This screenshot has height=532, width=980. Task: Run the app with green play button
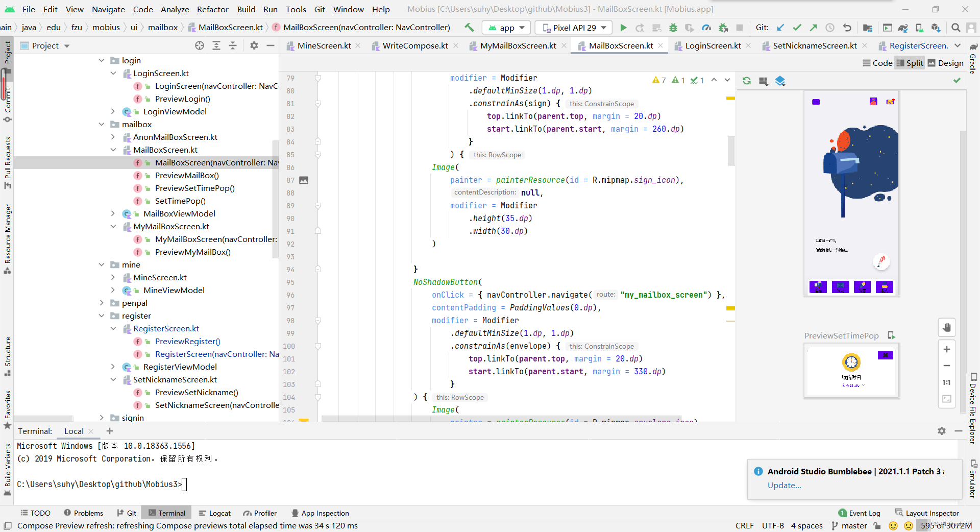623,28
